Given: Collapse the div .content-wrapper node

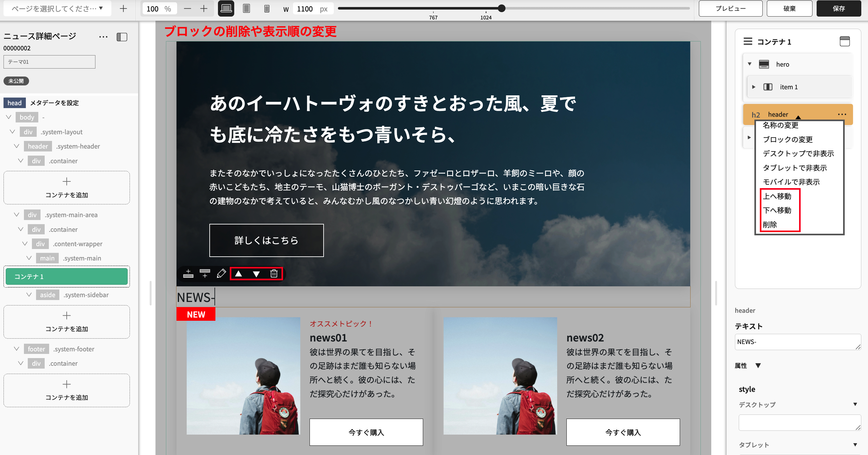Looking at the screenshot, I should pyautogui.click(x=25, y=244).
